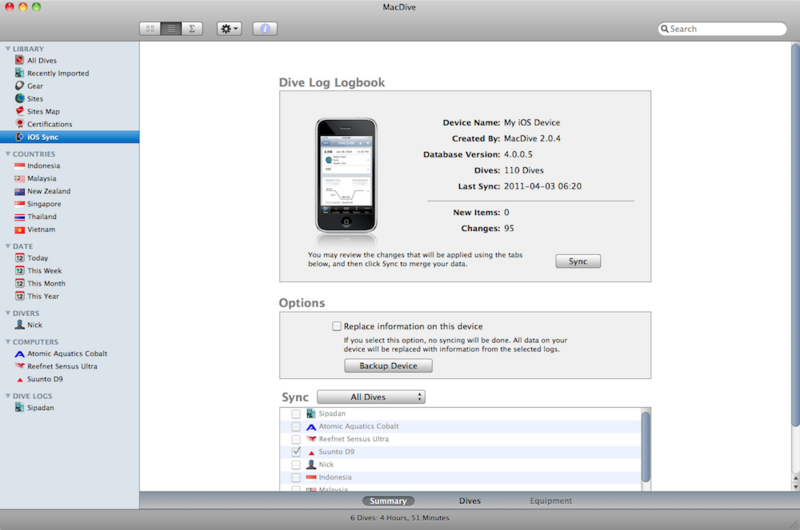Click the 110 Dives value
The image size is (800, 530).
tap(523, 170)
